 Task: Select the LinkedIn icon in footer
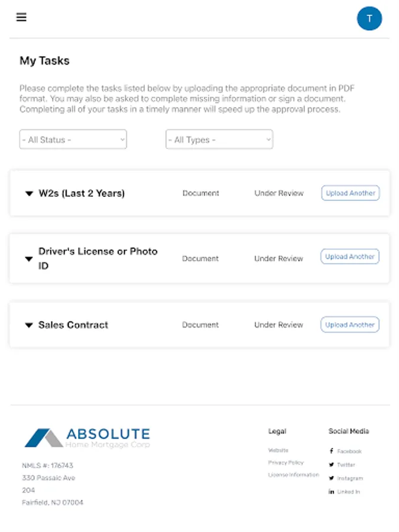point(332,491)
